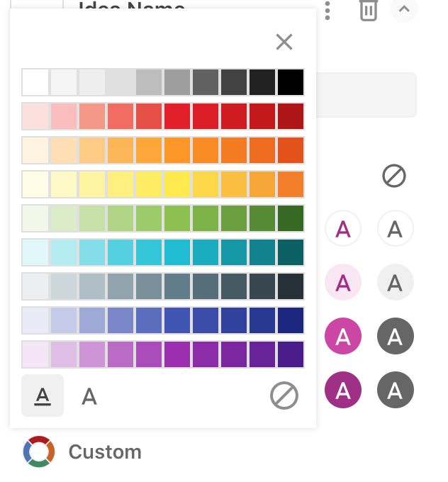Screen dimensions: 448x482
Task: Apply the solid magenta circle A style
Action: (343, 336)
